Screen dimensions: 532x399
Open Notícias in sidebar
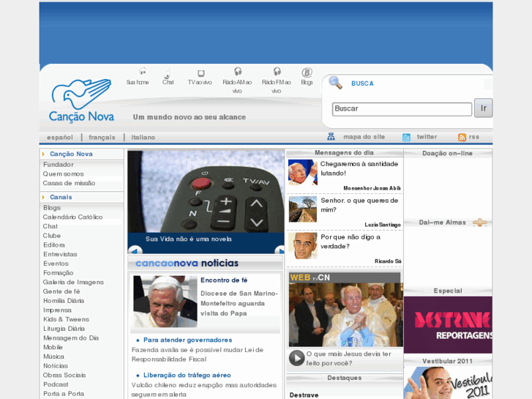[56, 366]
